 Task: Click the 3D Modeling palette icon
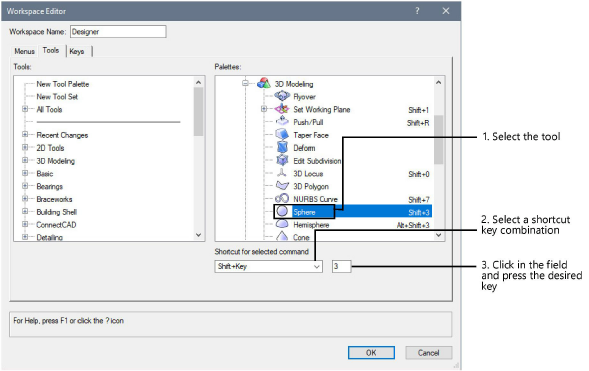[x=264, y=83]
